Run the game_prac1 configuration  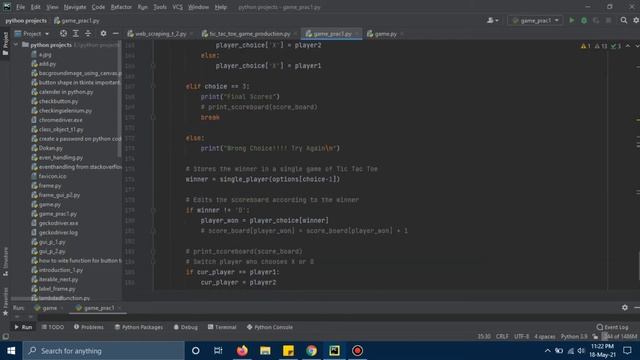coord(572,20)
